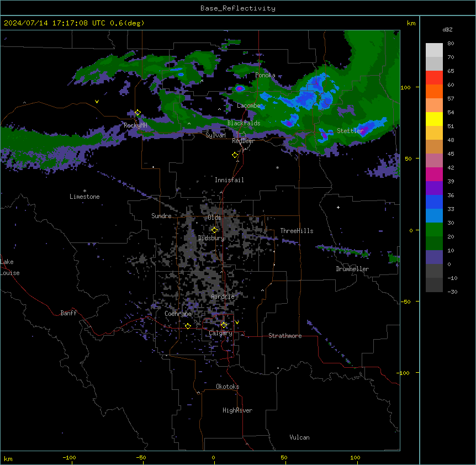Pick the orange swatch between 60 and 57 dBZ
This screenshot has height=465, width=476.
pyautogui.click(x=434, y=91)
